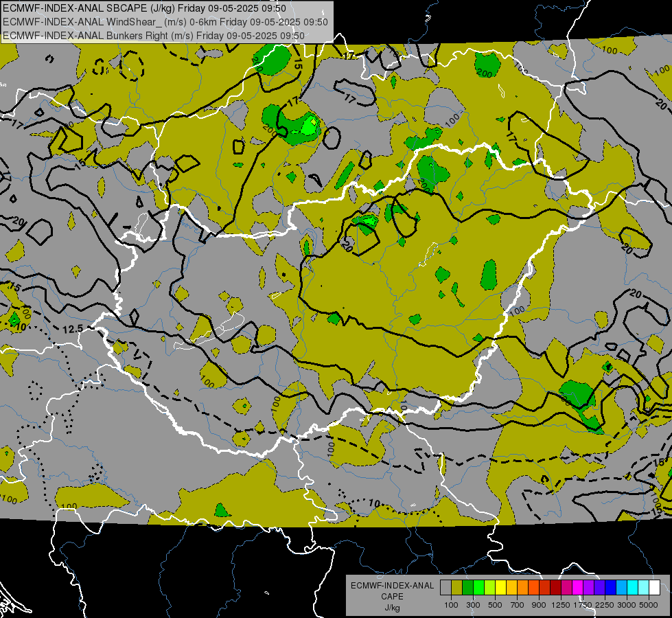Select the sky blue legend swatch
672x618 pixels.
click(621, 588)
